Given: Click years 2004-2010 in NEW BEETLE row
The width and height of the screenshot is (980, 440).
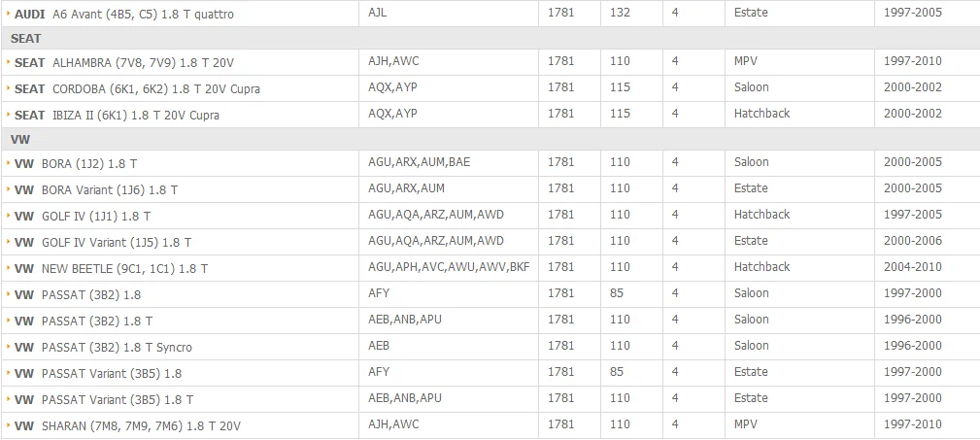Looking at the screenshot, I should click(x=913, y=267).
